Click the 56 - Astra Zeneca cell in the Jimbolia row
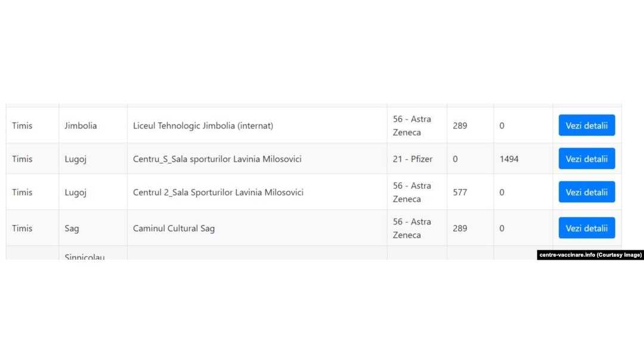This screenshot has width=644, height=363. click(x=417, y=125)
